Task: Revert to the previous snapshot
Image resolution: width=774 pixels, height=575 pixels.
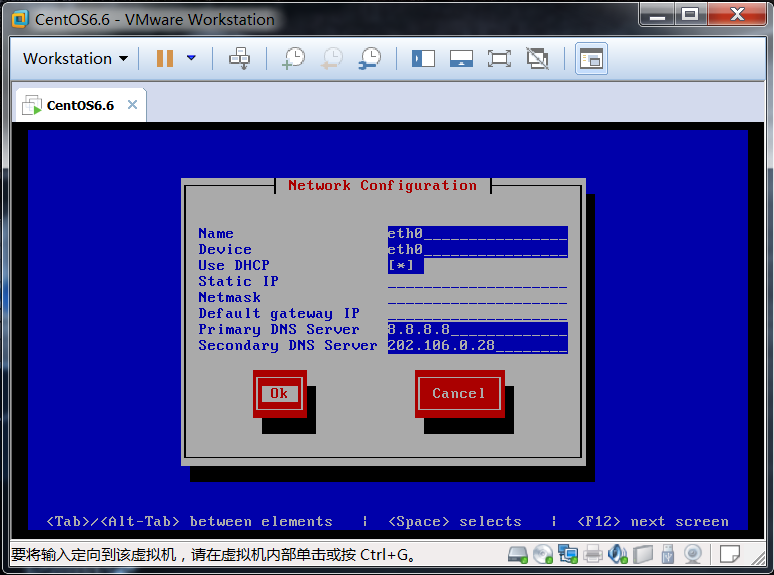Action: click(332, 59)
